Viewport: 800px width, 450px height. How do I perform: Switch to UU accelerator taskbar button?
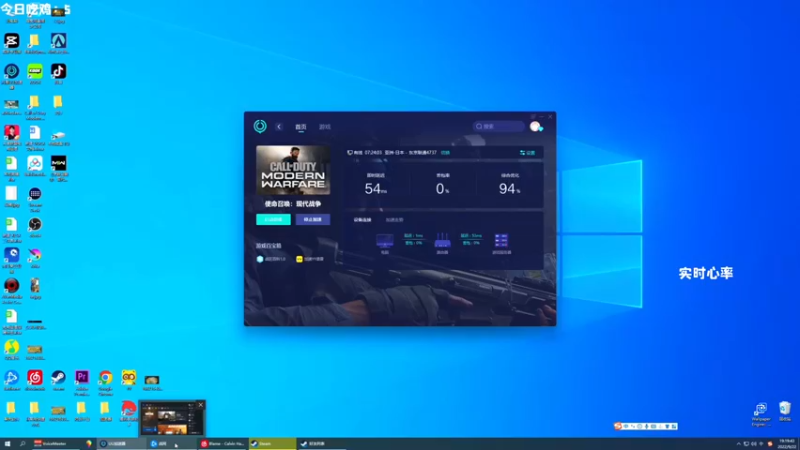(121, 444)
